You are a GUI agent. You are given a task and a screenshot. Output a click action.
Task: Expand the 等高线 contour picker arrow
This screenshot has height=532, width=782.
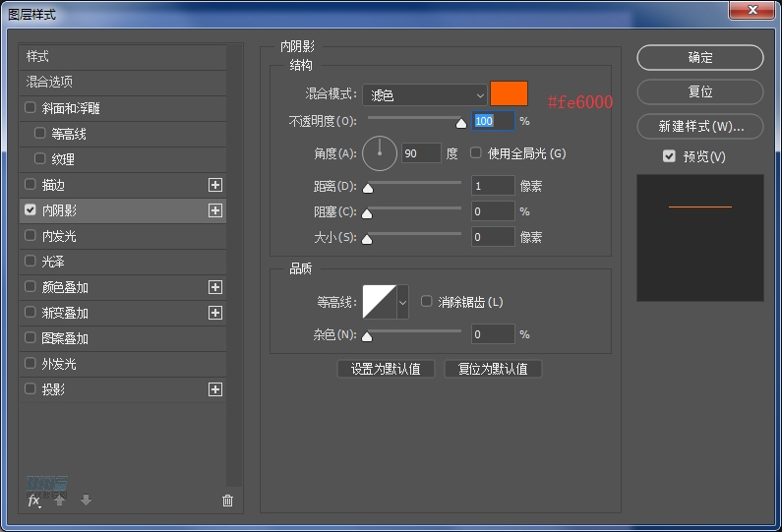coord(402,303)
